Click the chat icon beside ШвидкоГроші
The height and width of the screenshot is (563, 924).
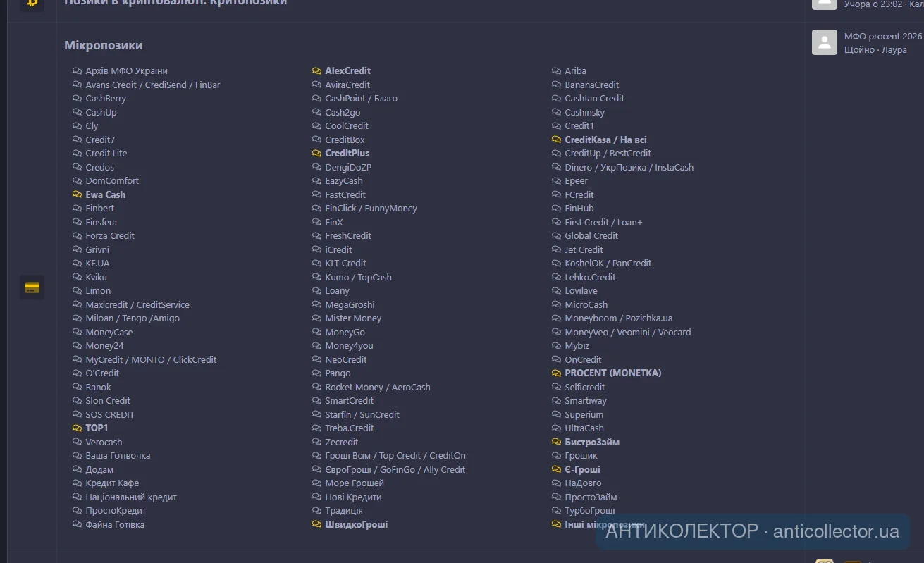tap(317, 525)
